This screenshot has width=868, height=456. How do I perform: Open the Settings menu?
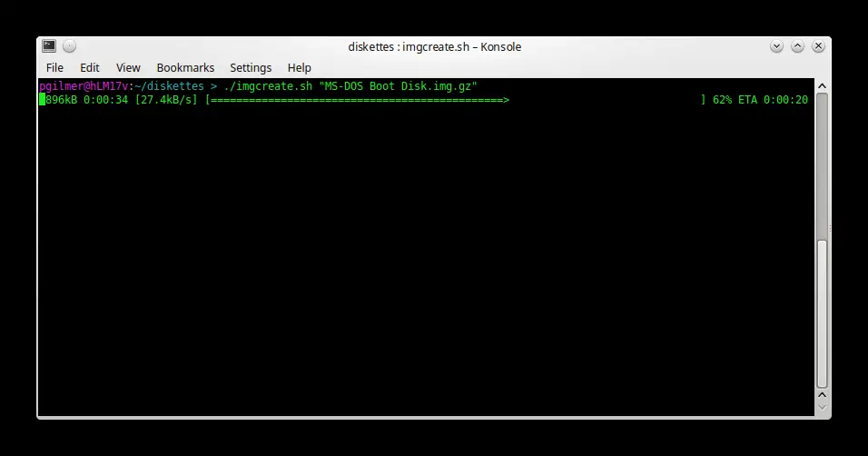click(x=251, y=67)
